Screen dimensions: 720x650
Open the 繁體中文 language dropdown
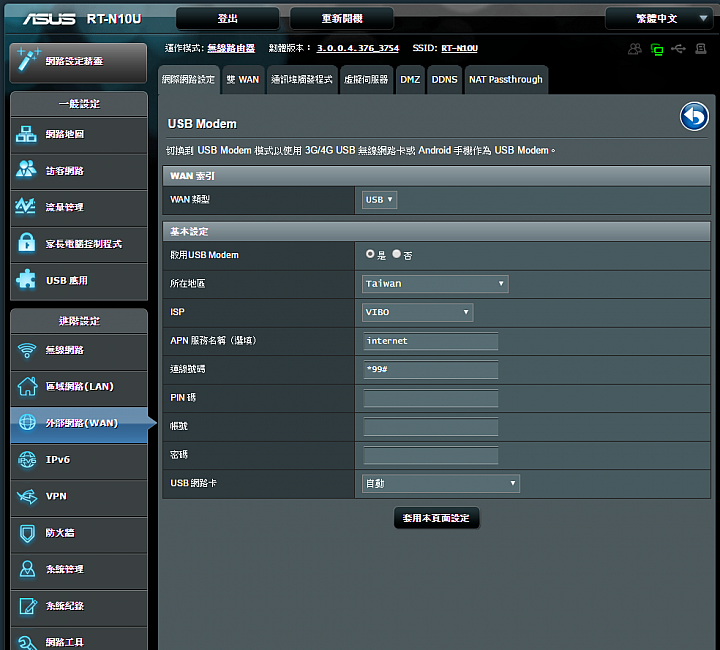(659, 18)
